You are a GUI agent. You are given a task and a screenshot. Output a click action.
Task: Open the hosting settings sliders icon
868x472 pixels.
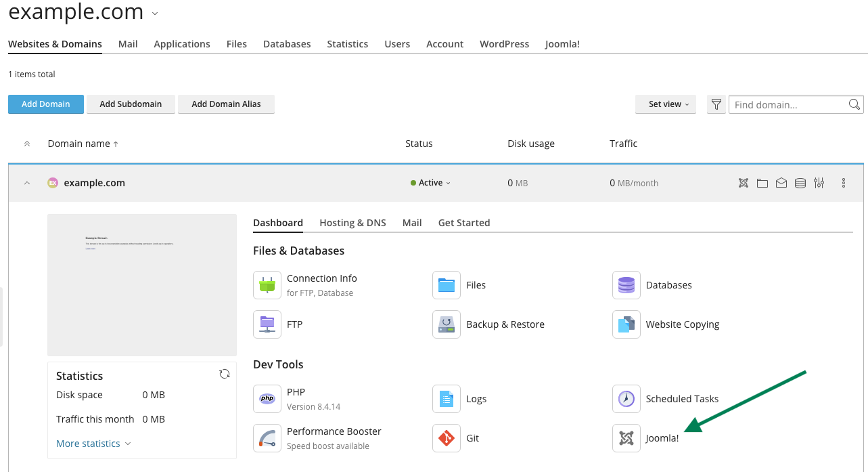click(819, 183)
